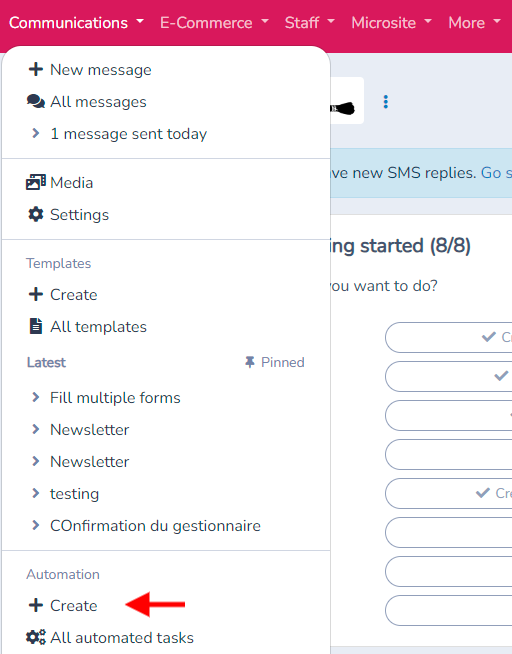Click the gears icon for All automated tasks
The width and height of the screenshot is (512, 654).
click(36, 637)
